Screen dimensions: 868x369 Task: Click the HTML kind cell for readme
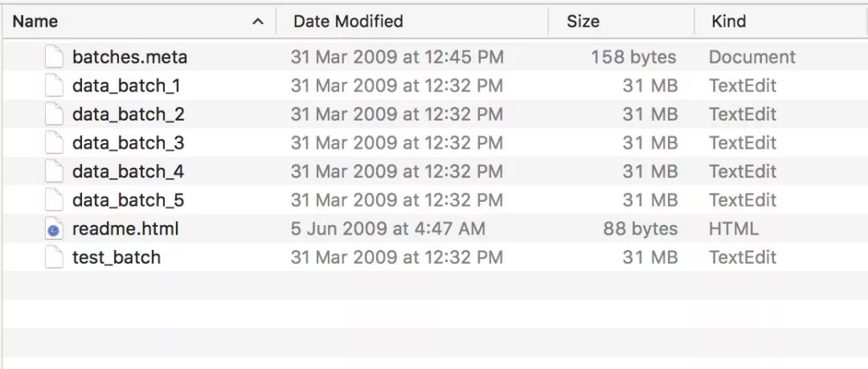point(733,229)
